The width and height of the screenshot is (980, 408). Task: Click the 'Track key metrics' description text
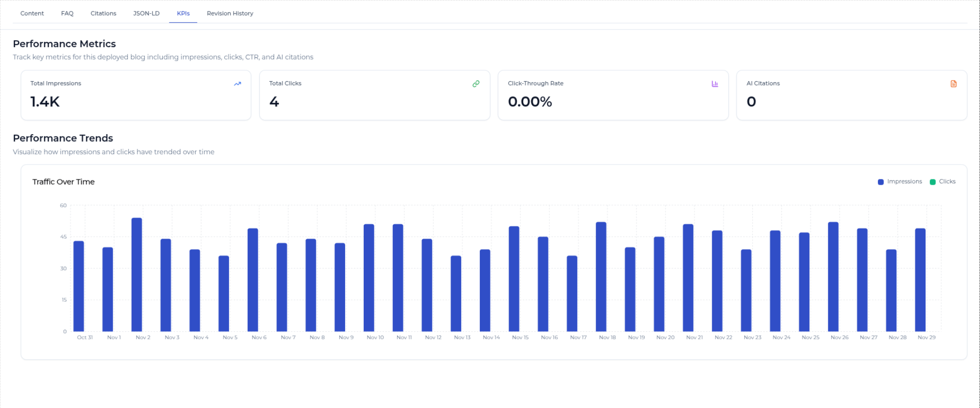click(x=163, y=57)
